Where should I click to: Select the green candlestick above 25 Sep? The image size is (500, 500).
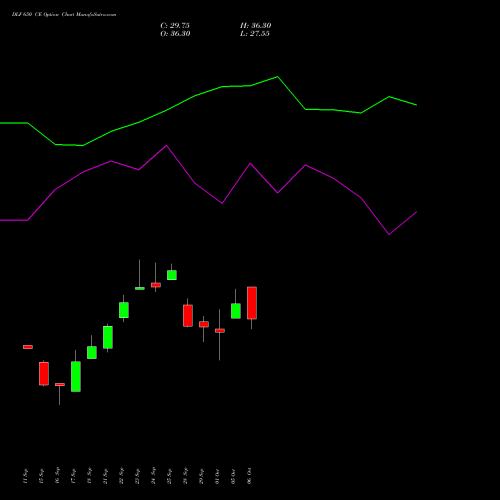(172, 275)
